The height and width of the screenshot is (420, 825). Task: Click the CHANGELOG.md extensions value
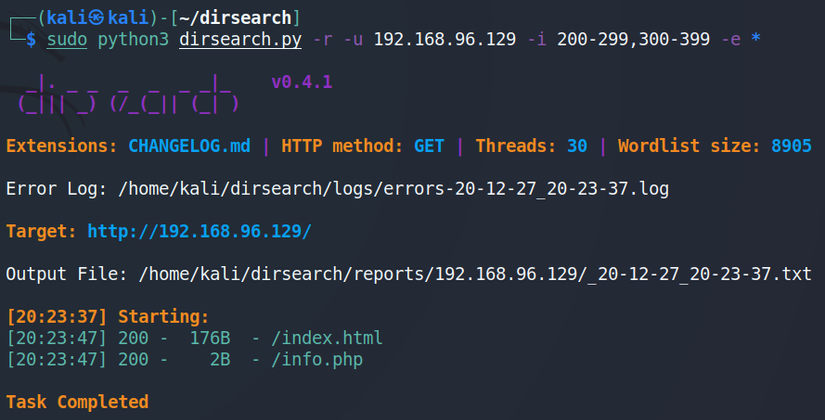click(189, 146)
